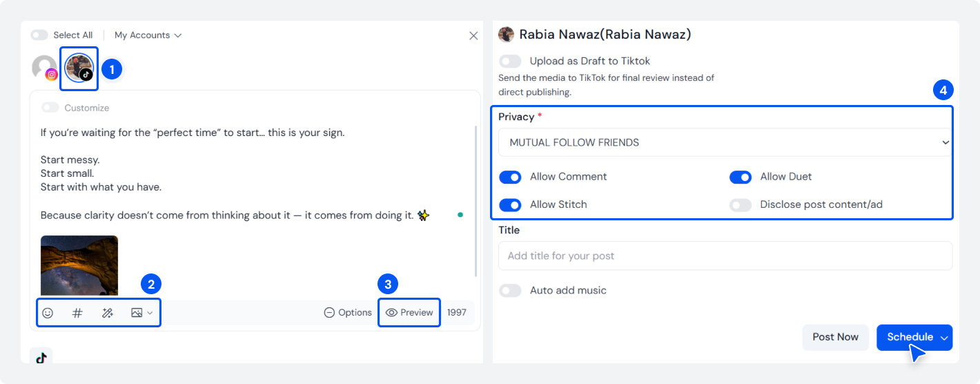Close the composer with X icon
The image size is (980, 384).
[x=473, y=36]
